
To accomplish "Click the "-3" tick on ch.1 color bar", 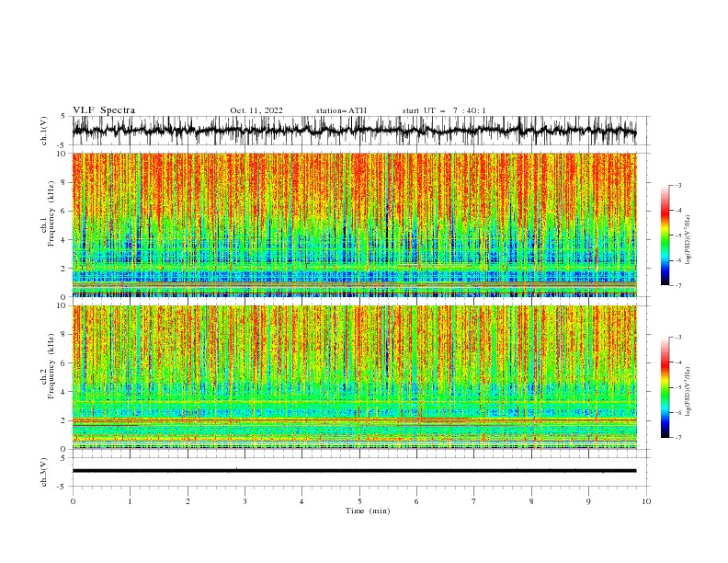I will (678, 185).
